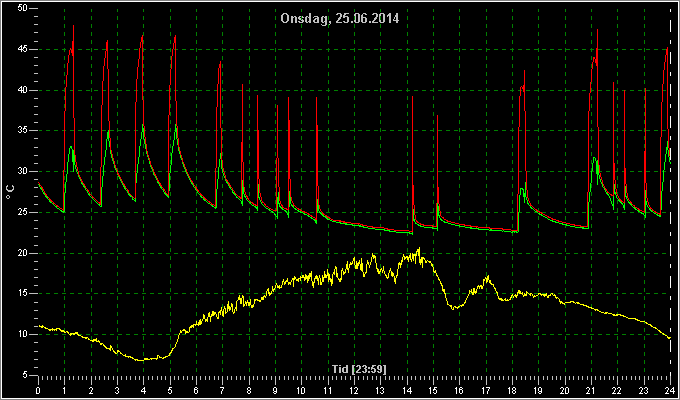Screen dimensions: 680x400
Task: Click hour 21 on the time axis
Action: [591, 390]
